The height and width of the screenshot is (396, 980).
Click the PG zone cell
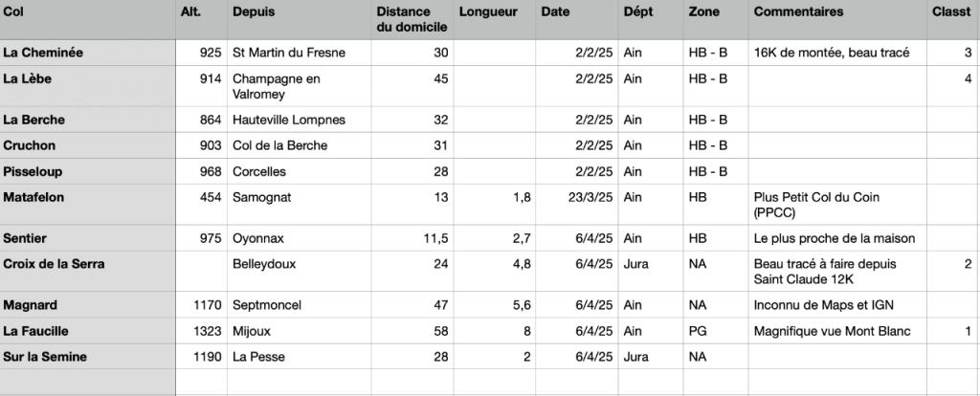pos(716,331)
